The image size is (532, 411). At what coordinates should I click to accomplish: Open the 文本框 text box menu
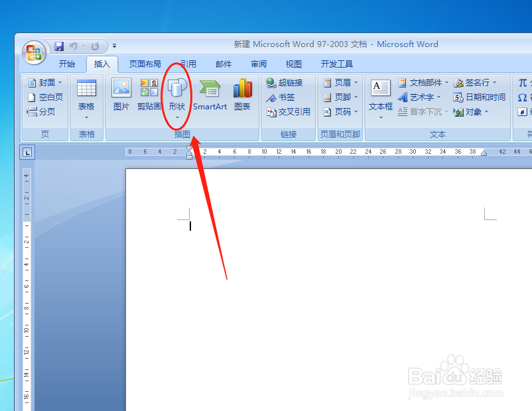(x=381, y=99)
